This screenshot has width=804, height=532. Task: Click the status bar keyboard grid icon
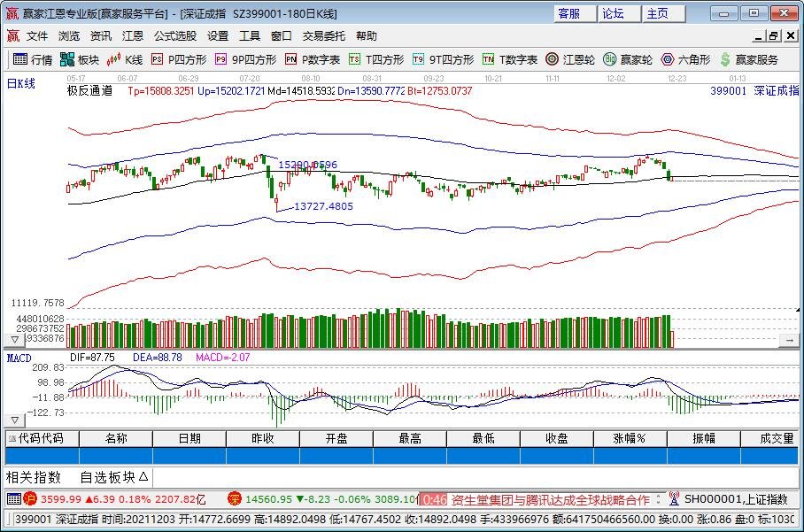tap(14, 498)
